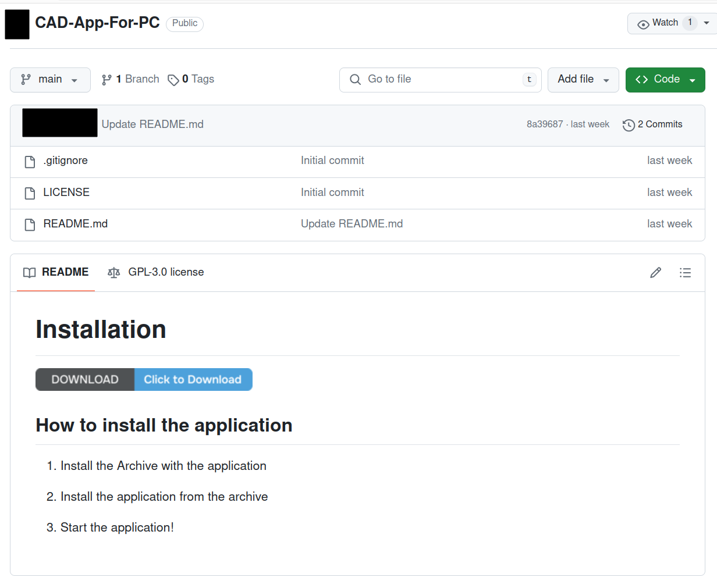The width and height of the screenshot is (717, 588).
Task: Open the Add file dropdown
Action: click(583, 79)
